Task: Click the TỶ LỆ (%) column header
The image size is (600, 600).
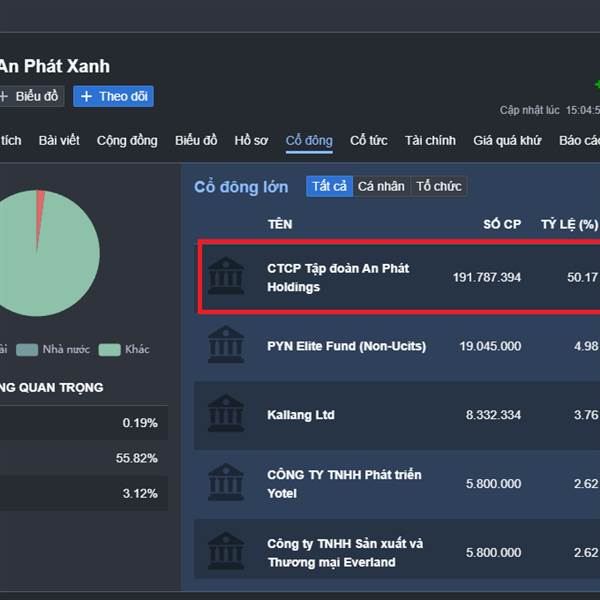Action: click(569, 224)
